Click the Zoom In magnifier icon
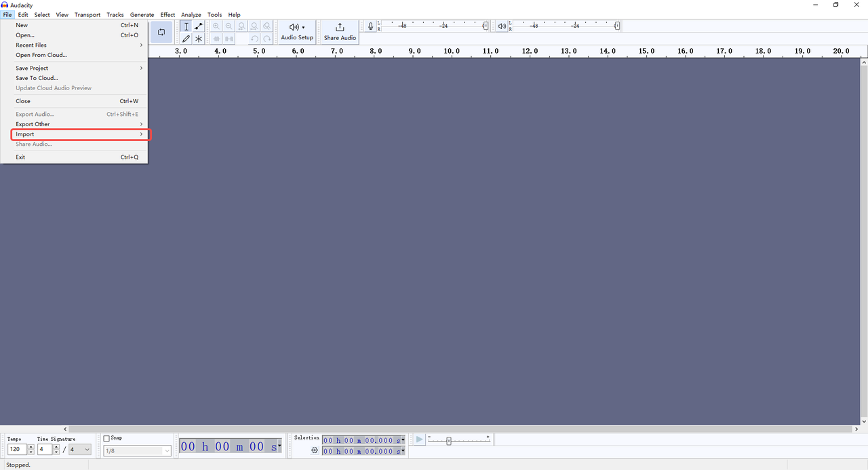 216,26
